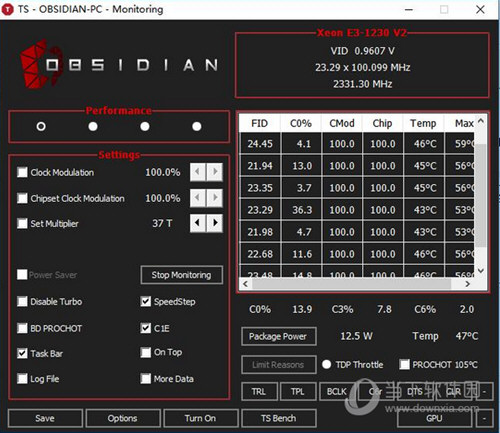The width and height of the screenshot is (500, 433).
Task: Click the minus button beside GPU
Action: click(484, 418)
